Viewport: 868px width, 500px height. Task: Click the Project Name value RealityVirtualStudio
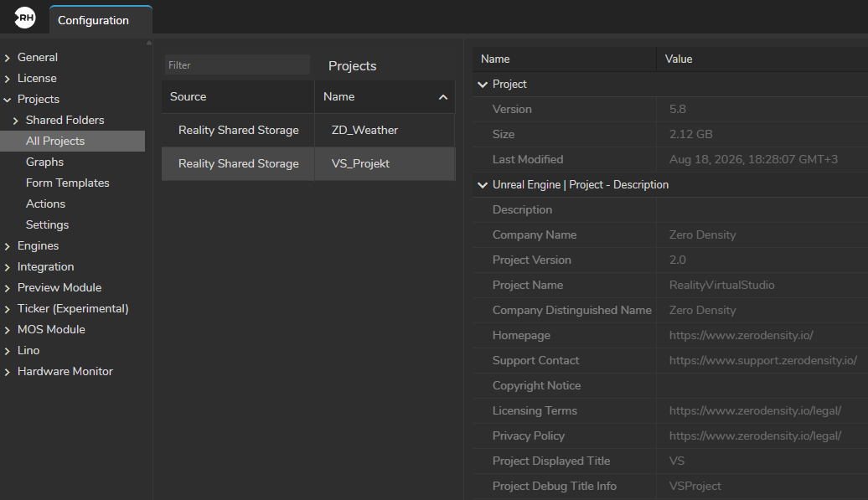click(x=722, y=285)
